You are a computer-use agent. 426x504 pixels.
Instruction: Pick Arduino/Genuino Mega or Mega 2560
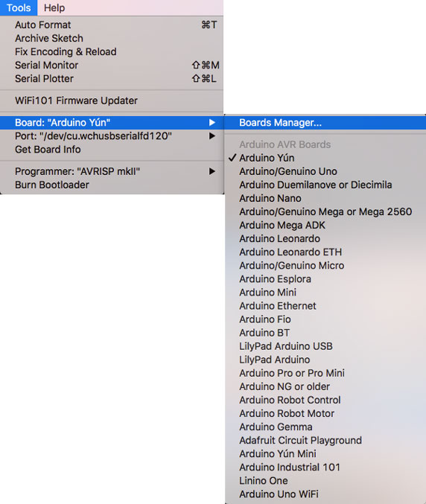(x=325, y=212)
